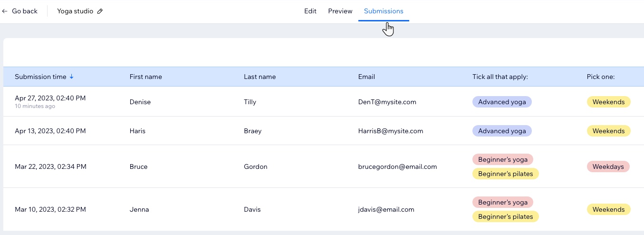Click the Go back arrow icon
644x235 pixels.
5,11
